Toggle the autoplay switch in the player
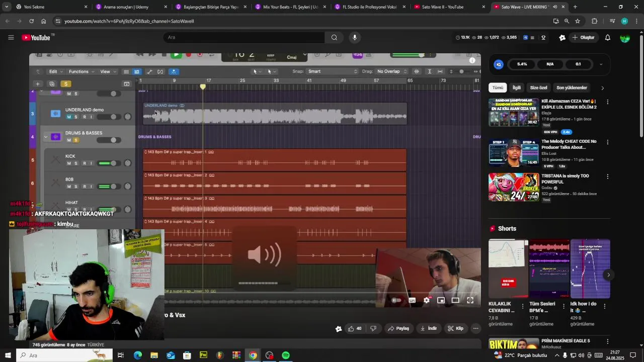The image size is (644, 362). pos(396,300)
